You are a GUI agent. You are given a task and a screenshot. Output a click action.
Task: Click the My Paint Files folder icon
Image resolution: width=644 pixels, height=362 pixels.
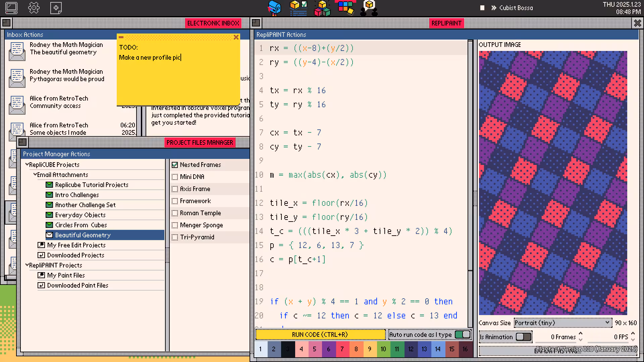pos(41,275)
